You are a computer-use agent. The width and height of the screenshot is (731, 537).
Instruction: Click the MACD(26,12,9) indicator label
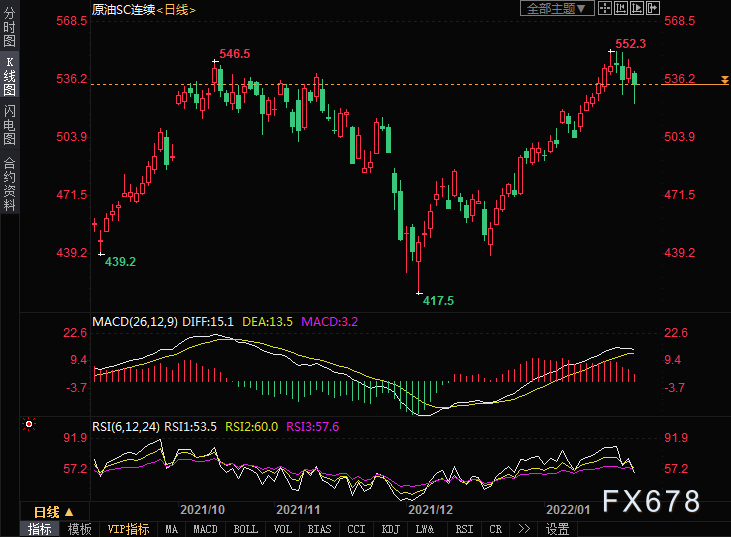(135, 322)
